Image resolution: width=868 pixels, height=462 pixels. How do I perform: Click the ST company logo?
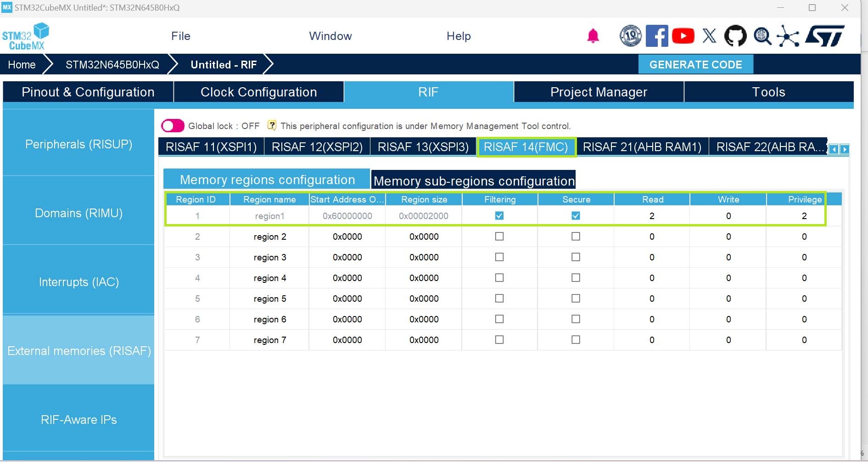[825, 36]
